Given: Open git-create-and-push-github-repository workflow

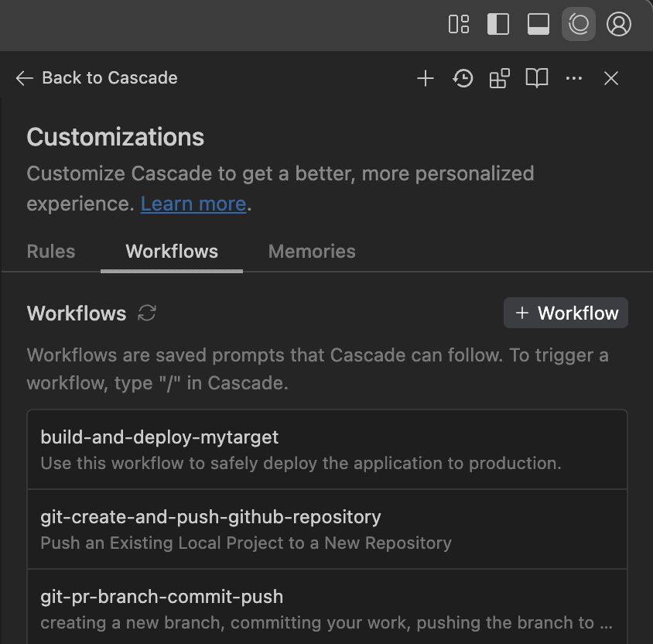Looking at the screenshot, I should (x=327, y=529).
